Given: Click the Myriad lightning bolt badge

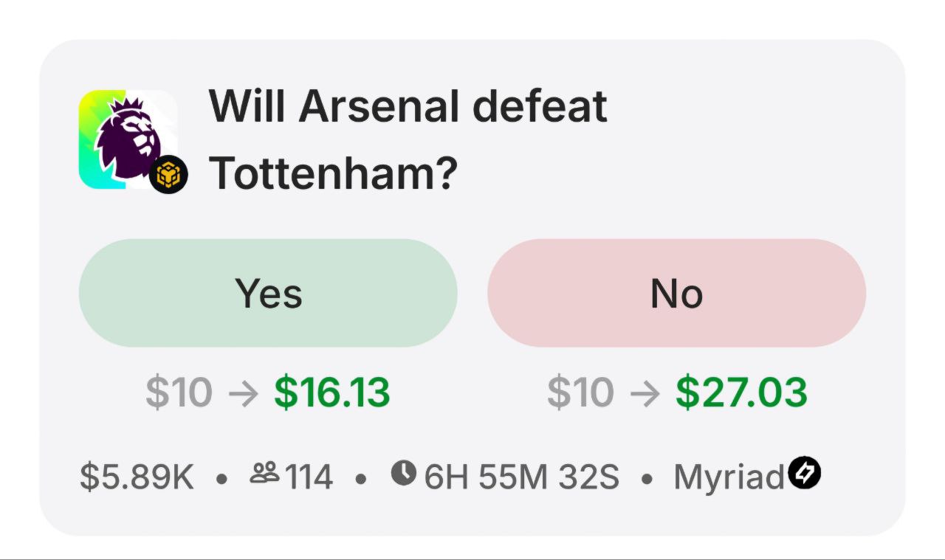Looking at the screenshot, I should (805, 473).
